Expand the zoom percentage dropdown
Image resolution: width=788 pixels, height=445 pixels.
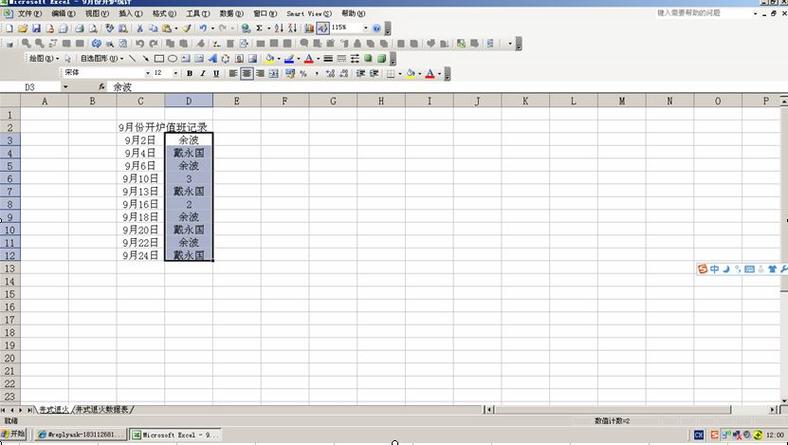click(365, 28)
